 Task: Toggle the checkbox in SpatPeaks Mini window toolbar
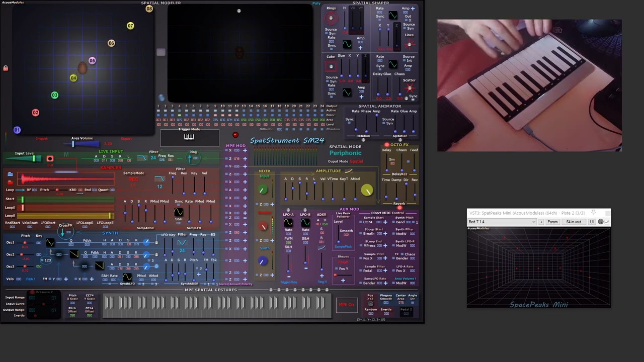(607, 222)
